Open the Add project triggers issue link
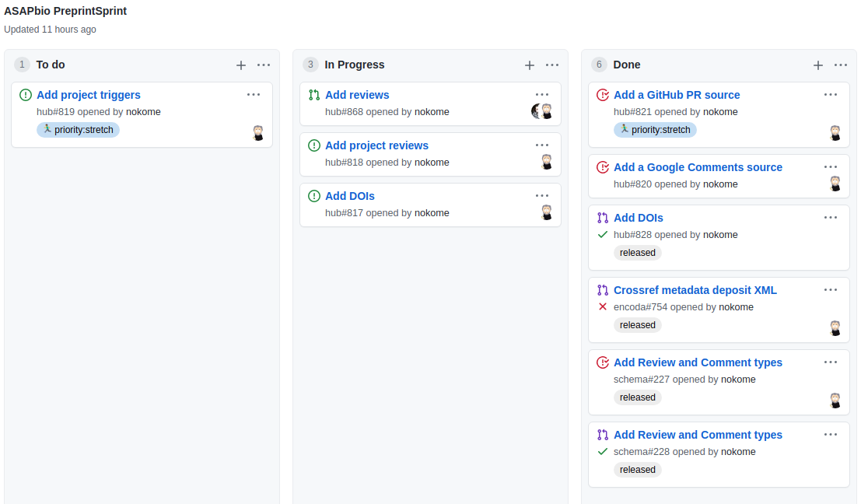 tap(89, 95)
